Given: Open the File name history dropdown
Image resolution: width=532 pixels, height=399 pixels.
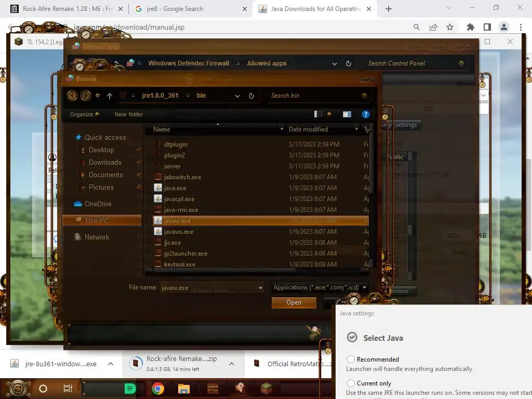Looking at the screenshot, I should click(x=260, y=288).
